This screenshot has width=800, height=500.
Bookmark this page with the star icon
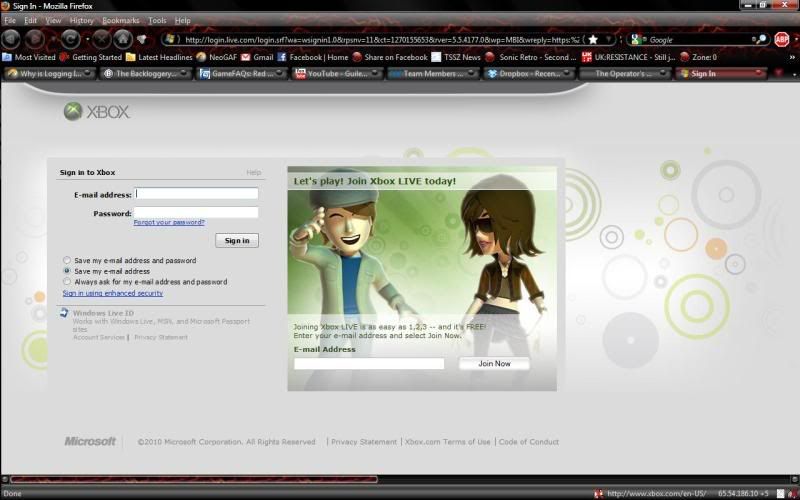pos(593,39)
